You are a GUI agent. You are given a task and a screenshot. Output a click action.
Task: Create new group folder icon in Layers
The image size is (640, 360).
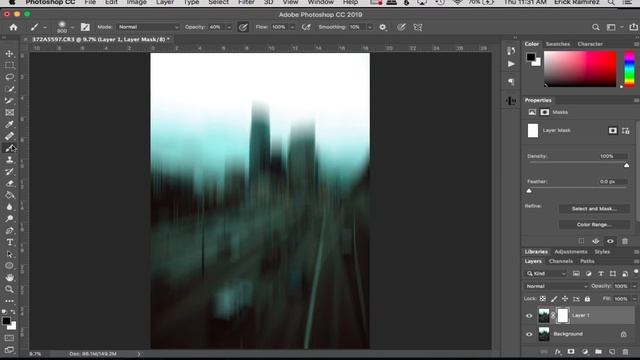[x=598, y=351]
